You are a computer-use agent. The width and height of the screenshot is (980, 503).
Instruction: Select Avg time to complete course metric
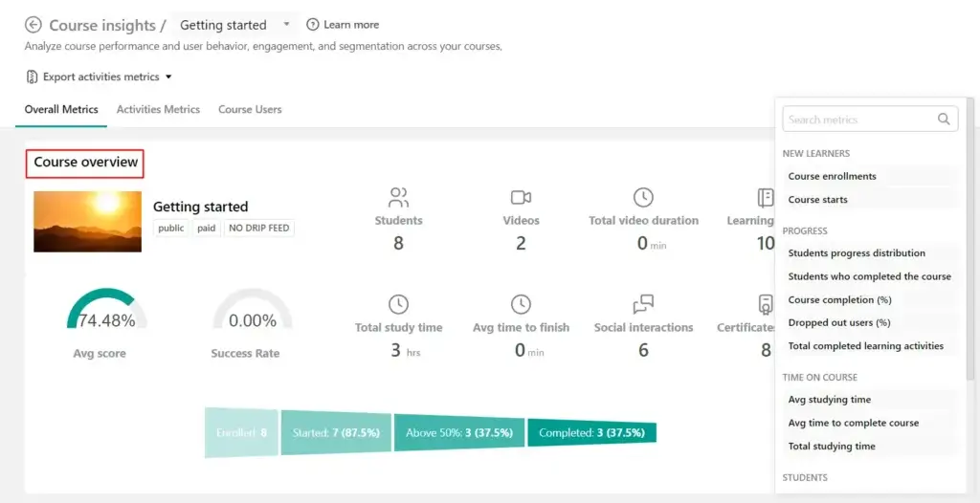point(853,423)
